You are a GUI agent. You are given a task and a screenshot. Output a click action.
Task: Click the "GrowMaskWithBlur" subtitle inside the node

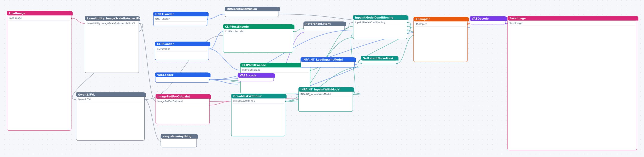(x=244, y=101)
